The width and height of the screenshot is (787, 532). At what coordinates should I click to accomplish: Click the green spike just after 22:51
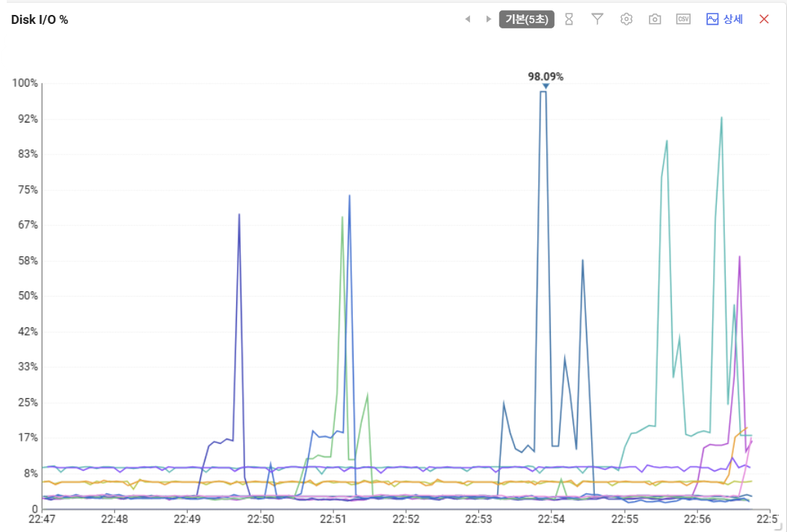[342, 217]
